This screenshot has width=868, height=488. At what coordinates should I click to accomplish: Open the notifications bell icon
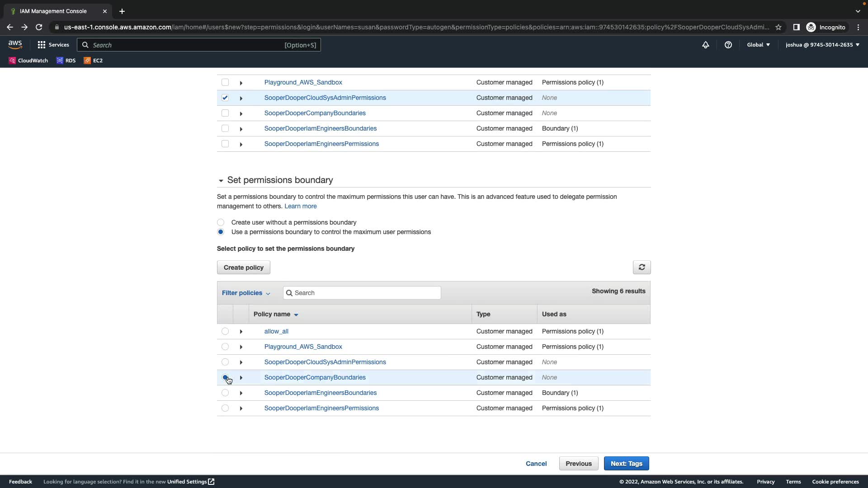(x=705, y=45)
